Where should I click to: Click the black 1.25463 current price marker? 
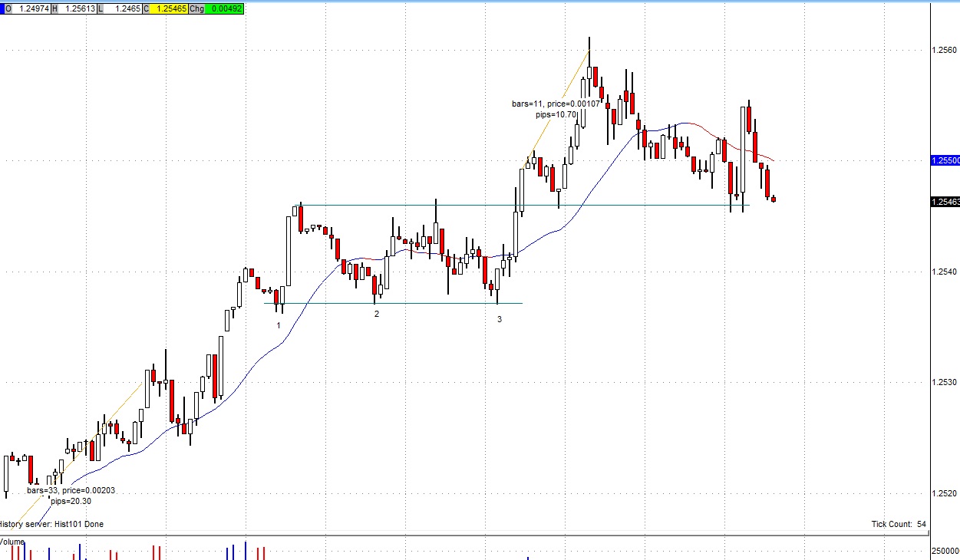[x=945, y=202]
